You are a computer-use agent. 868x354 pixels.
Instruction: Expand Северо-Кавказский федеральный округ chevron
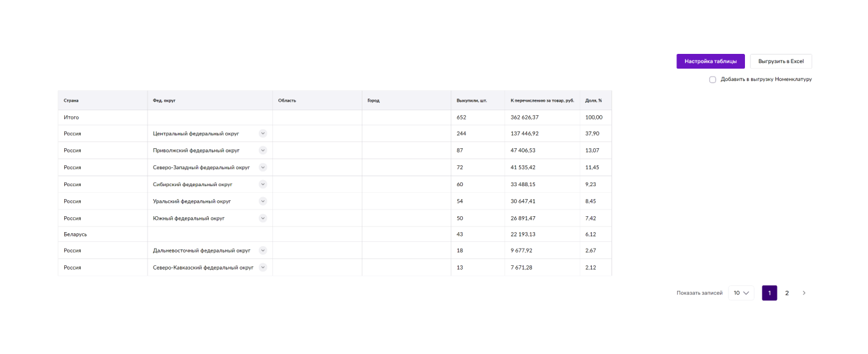click(263, 267)
